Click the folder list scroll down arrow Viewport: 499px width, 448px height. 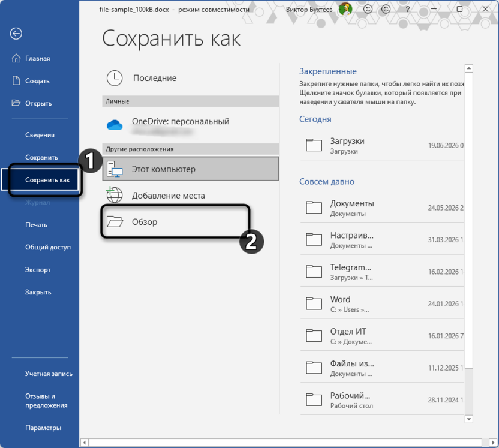469,419
